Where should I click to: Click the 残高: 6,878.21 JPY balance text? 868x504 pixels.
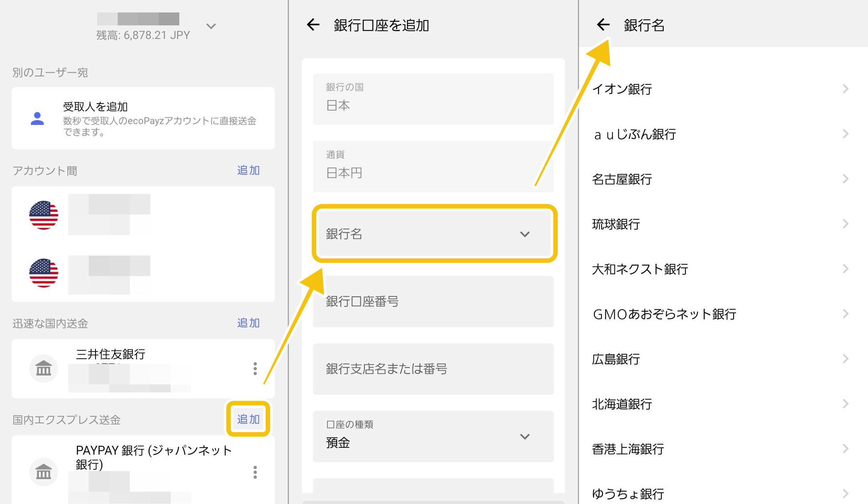pyautogui.click(x=143, y=35)
